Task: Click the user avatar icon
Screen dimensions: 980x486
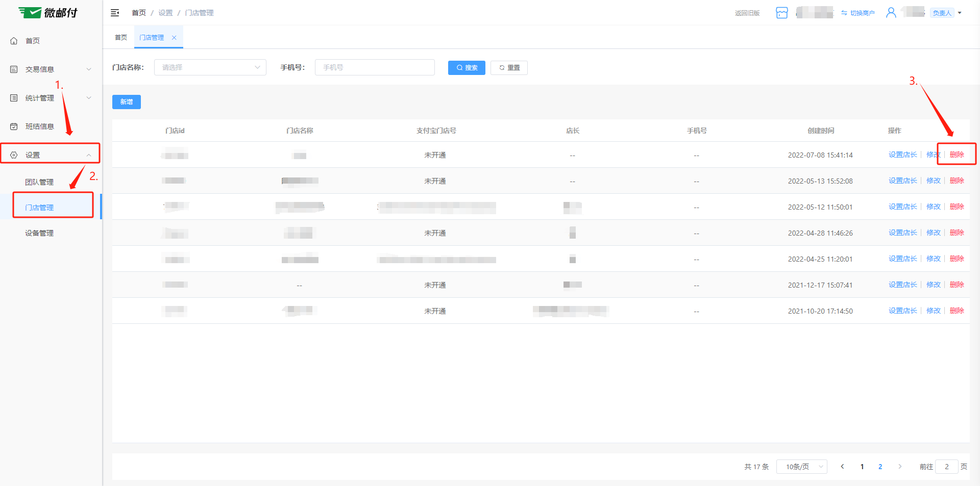Action: click(891, 13)
